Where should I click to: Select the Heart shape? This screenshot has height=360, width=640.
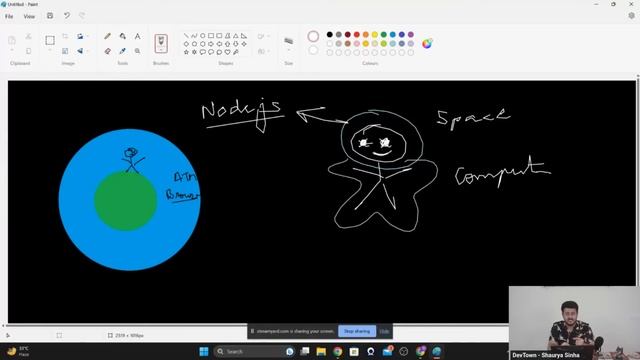pyautogui.click(x=228, y=52)
